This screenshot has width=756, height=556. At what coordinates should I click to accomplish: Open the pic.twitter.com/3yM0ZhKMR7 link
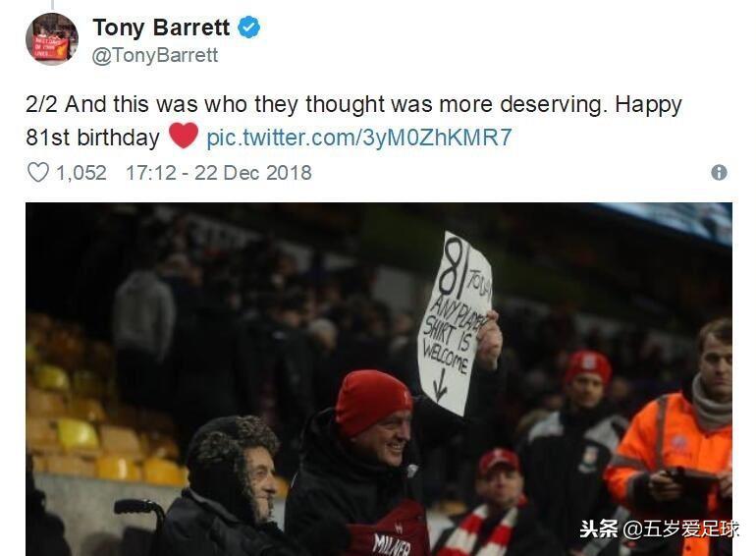click(358, 138)
